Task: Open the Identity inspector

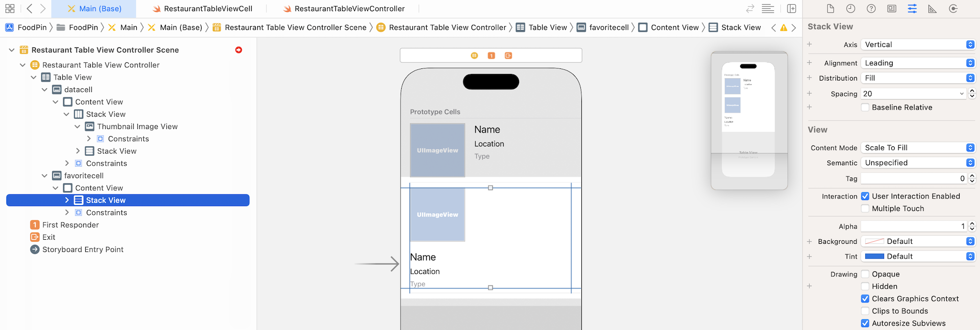Action: (892, 9)
